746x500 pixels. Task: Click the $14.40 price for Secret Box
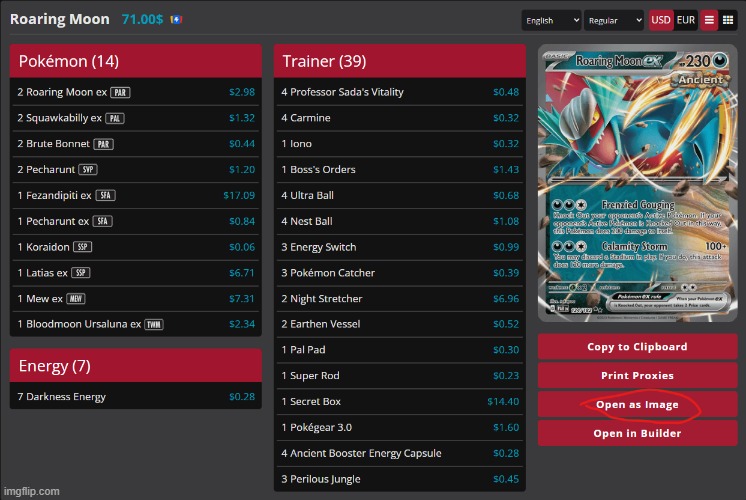coord(503,402)
